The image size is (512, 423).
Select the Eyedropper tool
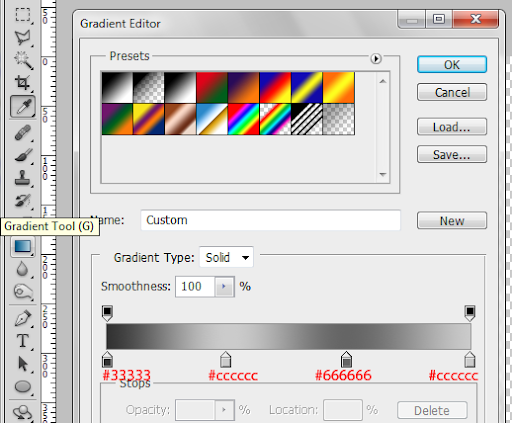pyautogui.click(x=23, y=107)
